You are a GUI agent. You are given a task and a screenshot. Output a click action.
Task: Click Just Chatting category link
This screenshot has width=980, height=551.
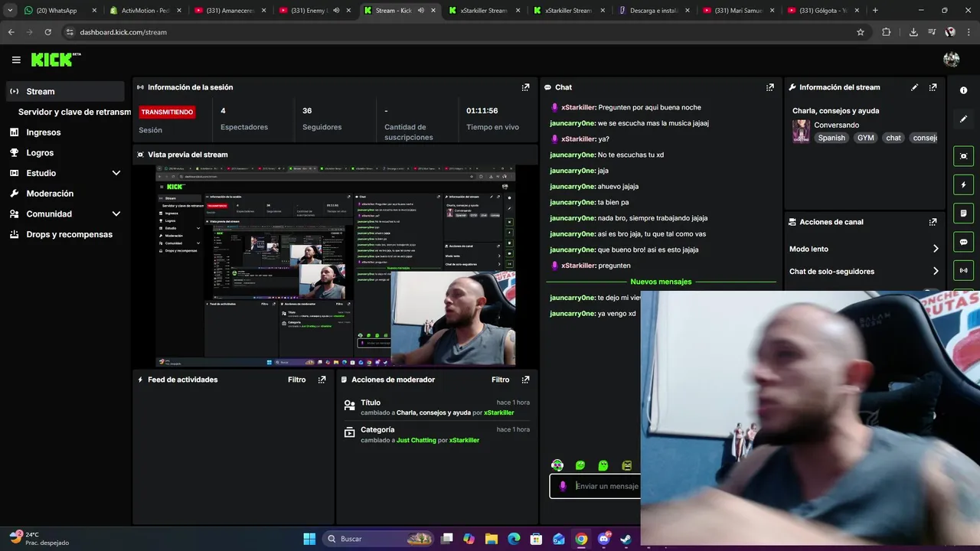click(x=416, y=440)
